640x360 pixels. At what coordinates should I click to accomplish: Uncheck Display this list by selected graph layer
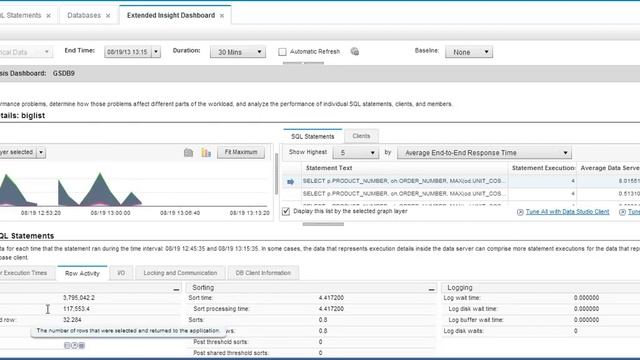pos(286,211)
